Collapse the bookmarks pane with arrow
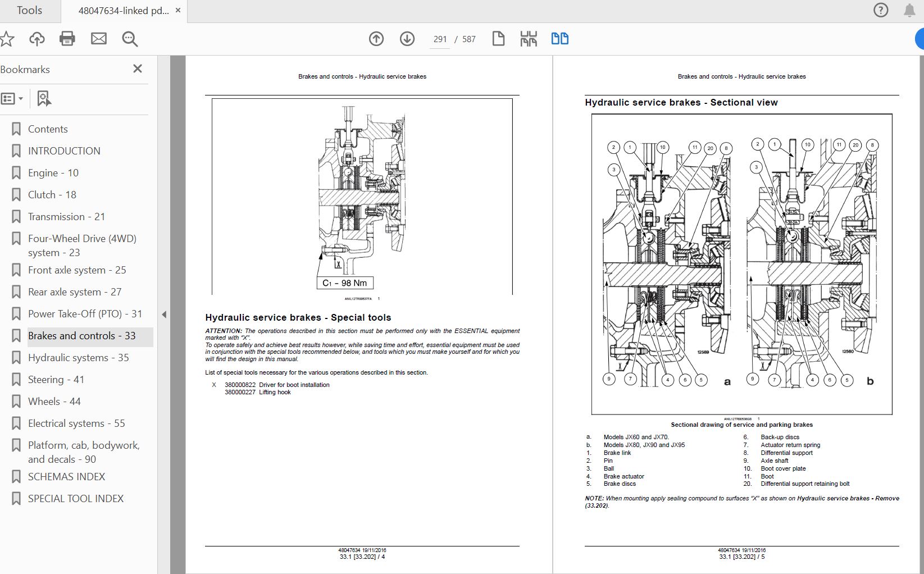This screenshot has width=924, height=574. 164,315
